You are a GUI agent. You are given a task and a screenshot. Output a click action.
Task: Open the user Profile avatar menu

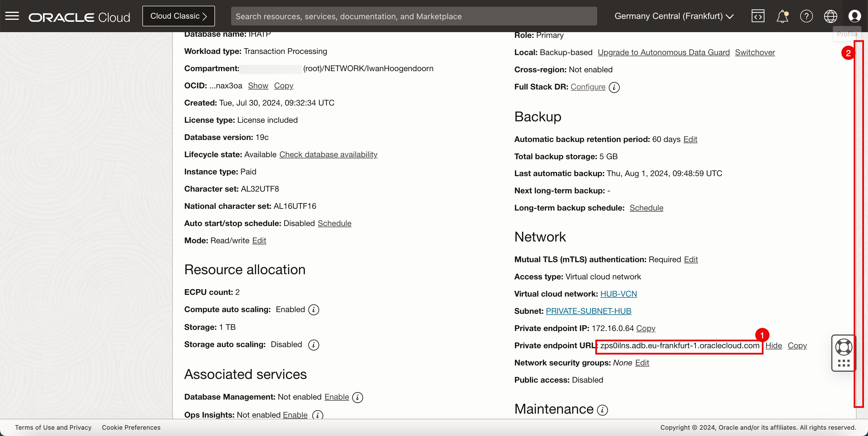855,16
